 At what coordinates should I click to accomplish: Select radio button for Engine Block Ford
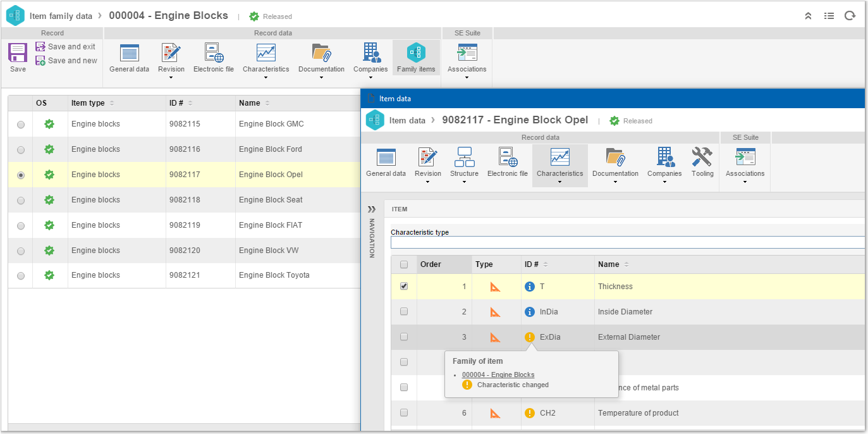click(x=21, y=150)
